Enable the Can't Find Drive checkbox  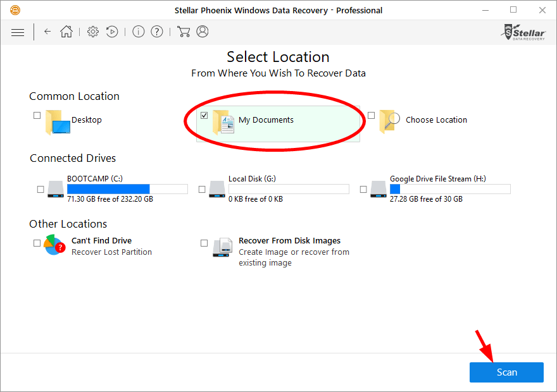[x=37, y=243]
